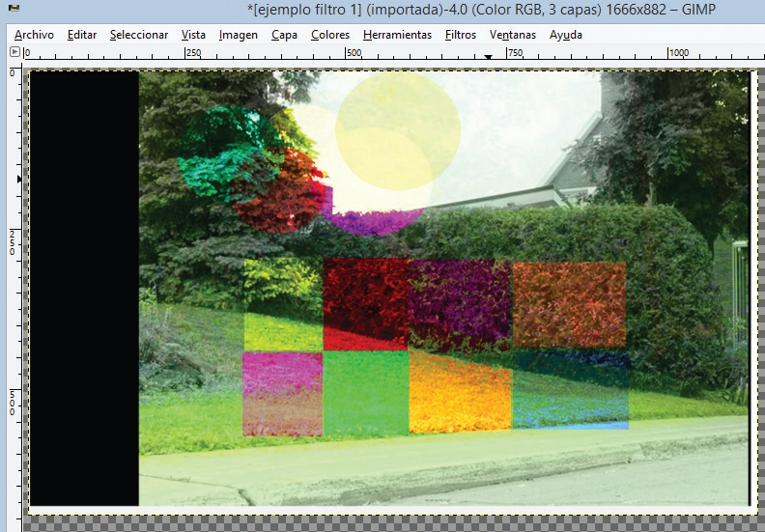The width and height of the screenshot is (765, 532).
Task: Open the Colores menu
Action: pos(330,35)
